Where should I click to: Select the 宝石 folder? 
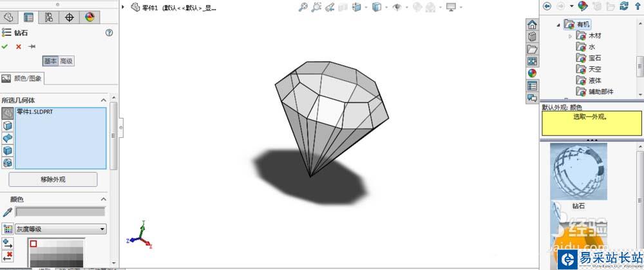[589, 58]
